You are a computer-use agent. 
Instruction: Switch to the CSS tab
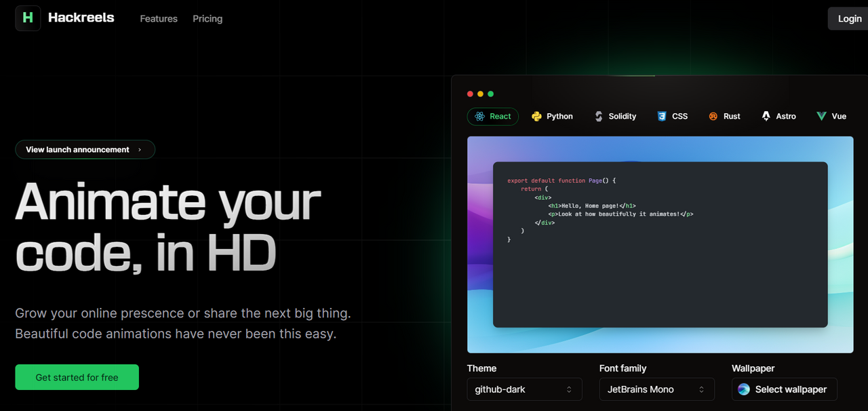pos(672,117)
